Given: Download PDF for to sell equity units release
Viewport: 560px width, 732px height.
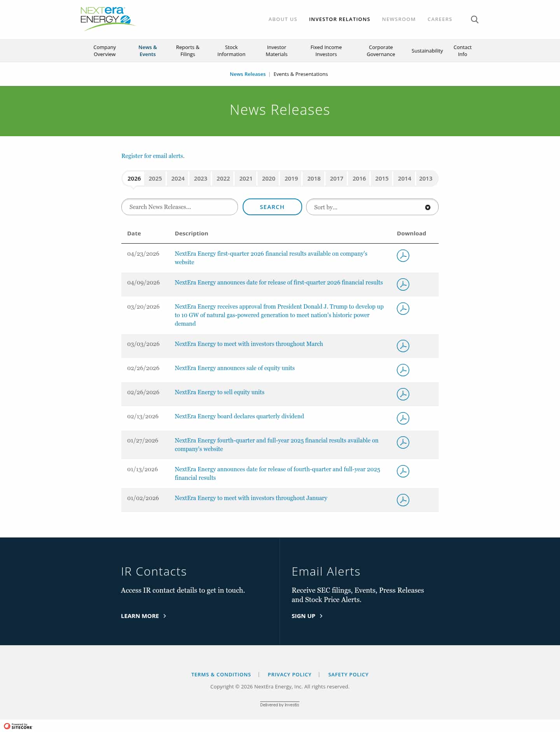Looking at the screenshot, I should (403, 394).
